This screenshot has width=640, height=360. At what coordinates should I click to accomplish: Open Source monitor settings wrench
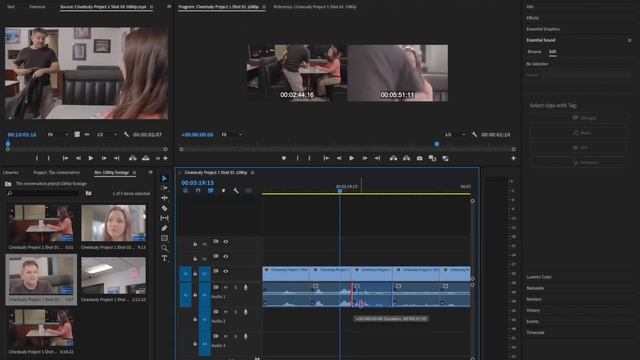[127, 134]
